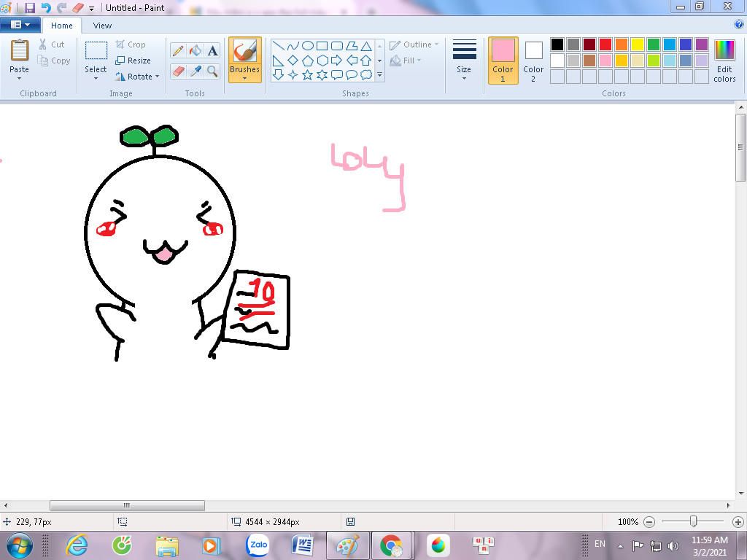Expand the Shapes gallery more arrow

[x=379, y=75]
